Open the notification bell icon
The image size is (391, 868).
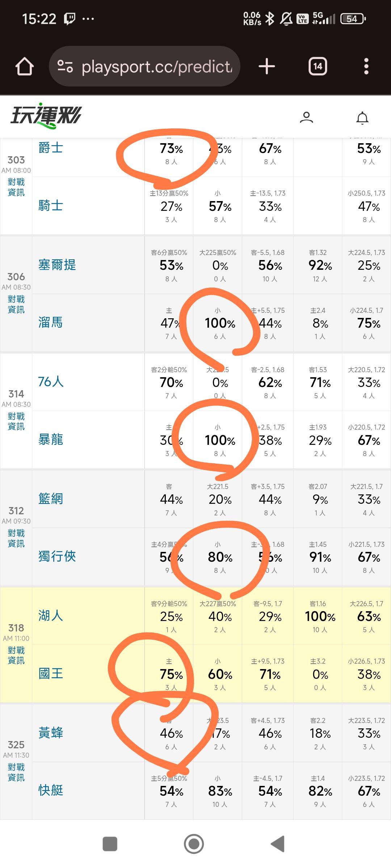362,118
